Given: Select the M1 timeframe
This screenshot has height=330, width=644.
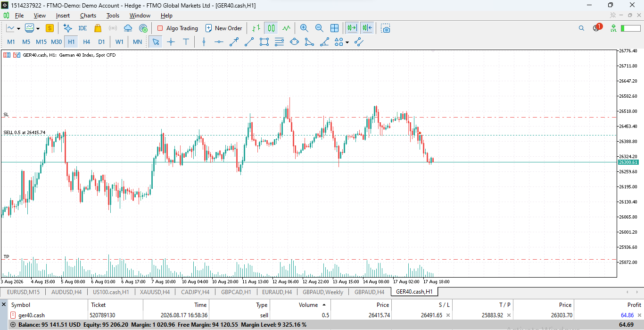Looking at the screenshot, I should [11, 42].
